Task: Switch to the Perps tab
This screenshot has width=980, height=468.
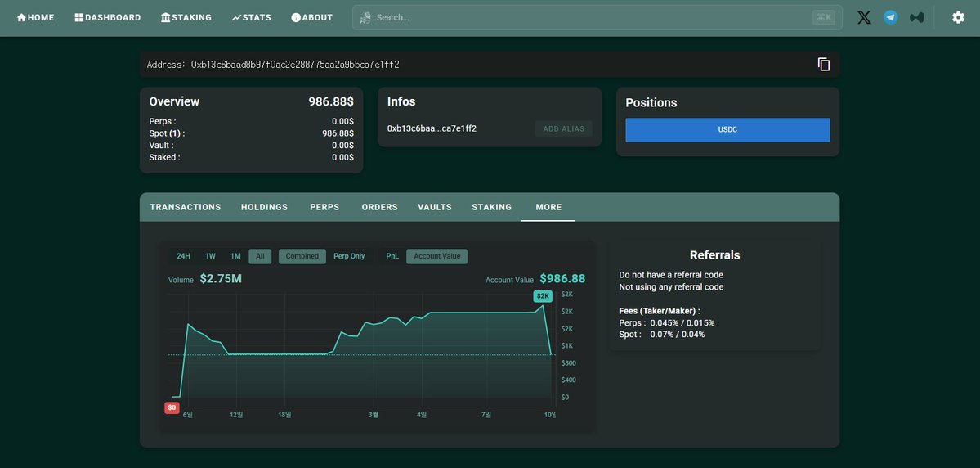Action: point(324,207)
